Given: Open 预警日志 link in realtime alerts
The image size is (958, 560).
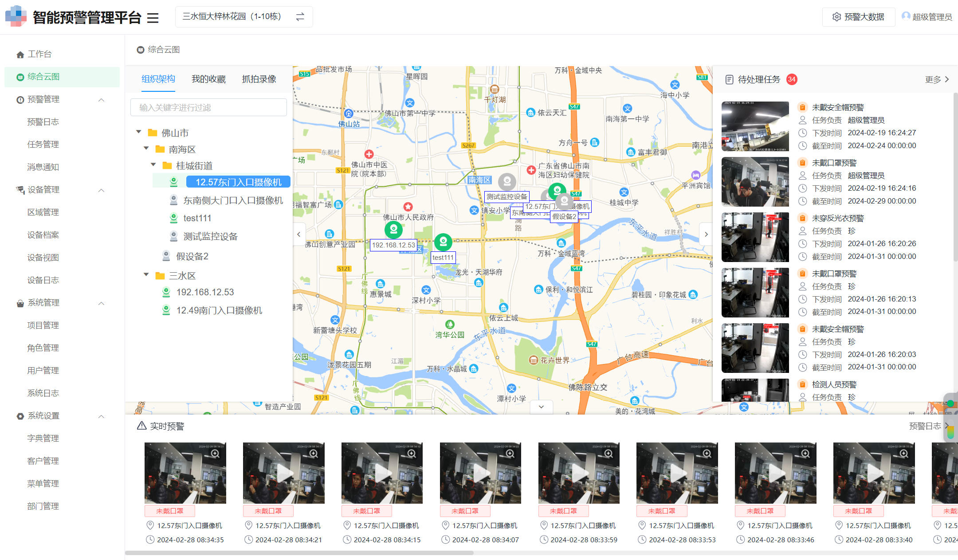Looking at the screenshot, I should [x=928, y=426].
